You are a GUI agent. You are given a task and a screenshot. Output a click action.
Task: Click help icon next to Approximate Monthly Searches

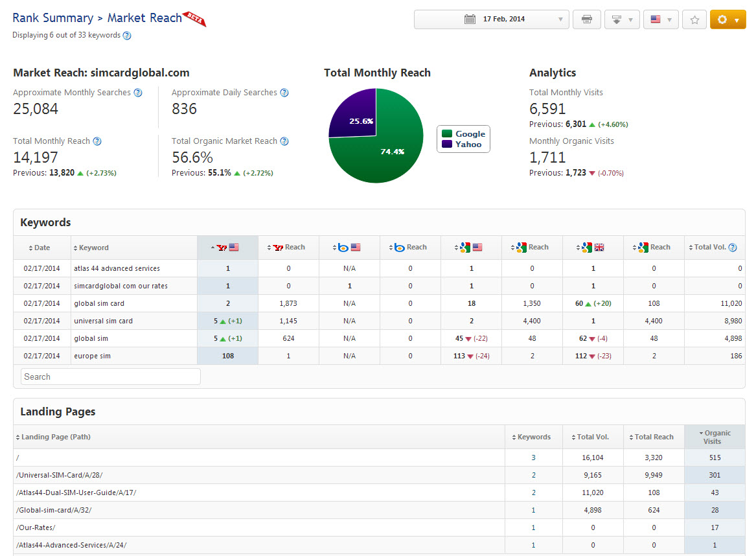(x=138, y=93)
